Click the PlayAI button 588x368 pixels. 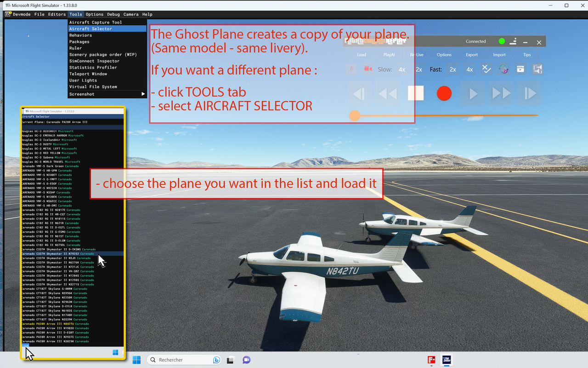point(389,55)
